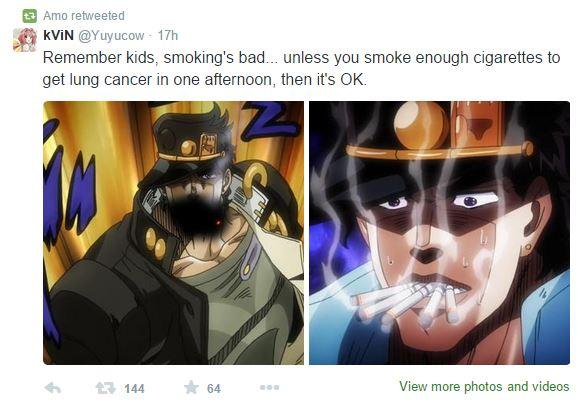Open the 17h timestamp permalink

point(168,35)
